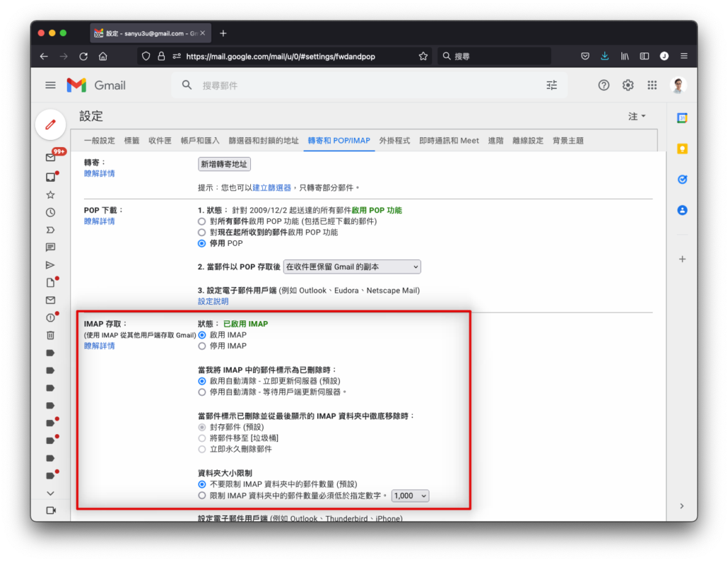The height and width of the screenshot is (562, 728).
Task: Open the Snoozed clock icon
Action: pos(50,212)
